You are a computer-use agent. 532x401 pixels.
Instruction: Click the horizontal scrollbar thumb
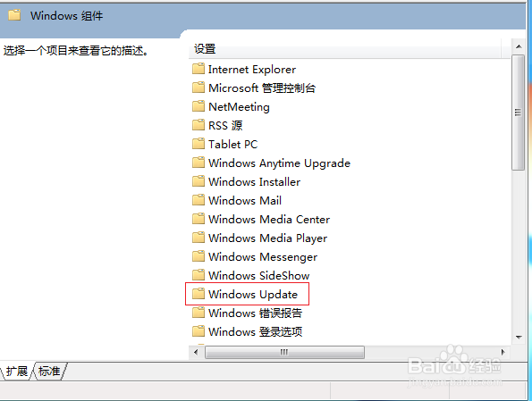click(x=284, y=352)
